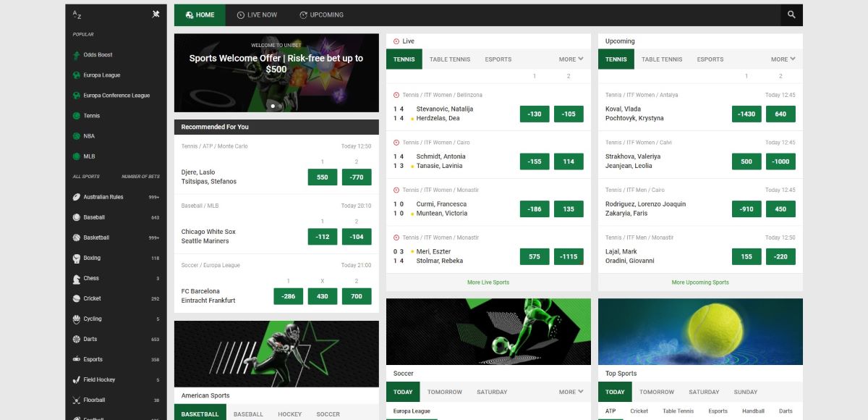Bet -112 on Chicago White Sox

[x=323, y=237]
